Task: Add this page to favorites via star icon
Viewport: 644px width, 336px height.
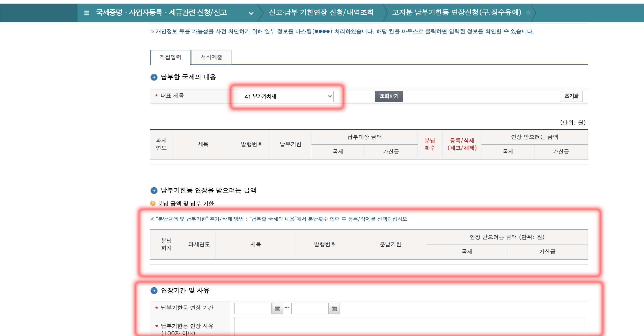Action: tap(528, 13)
